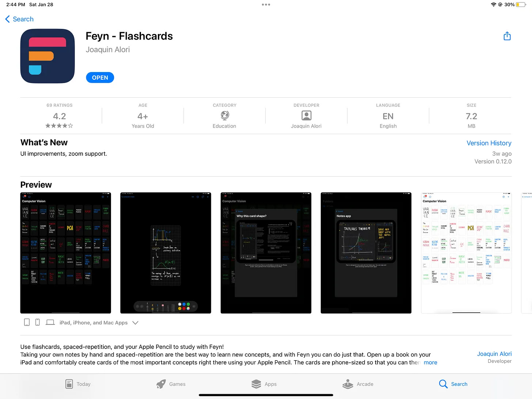Switch to the Today tab
The height and width of the screenshot is (399, 532).
click(77, 384)
